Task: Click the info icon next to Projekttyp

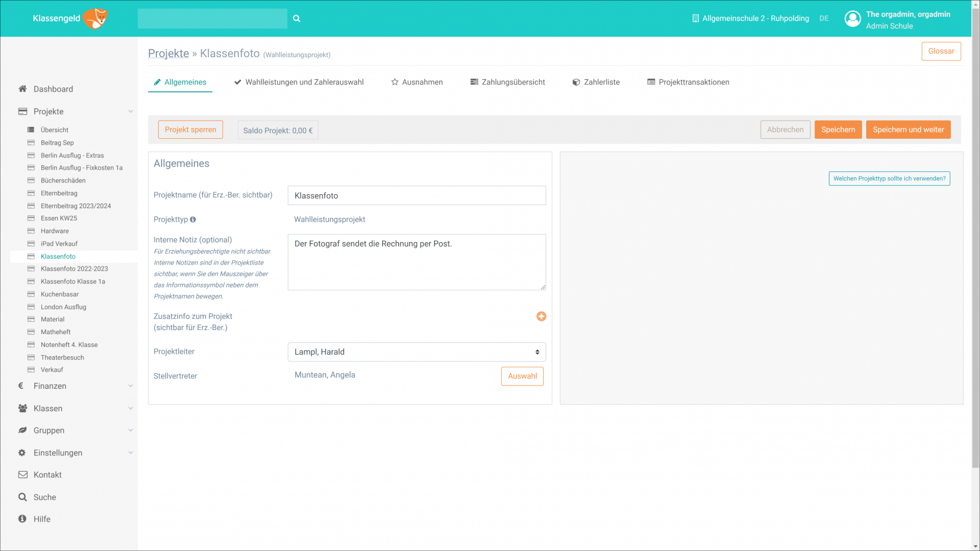Action: point(193,219)
